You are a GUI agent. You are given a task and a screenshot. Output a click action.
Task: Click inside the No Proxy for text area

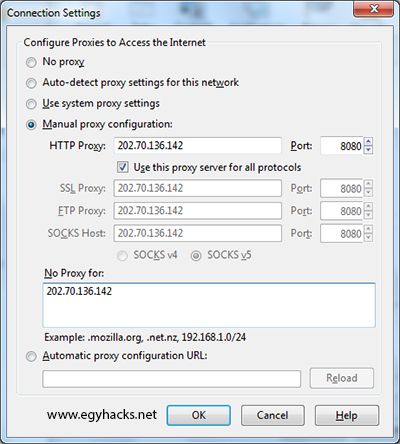[209, 305]
